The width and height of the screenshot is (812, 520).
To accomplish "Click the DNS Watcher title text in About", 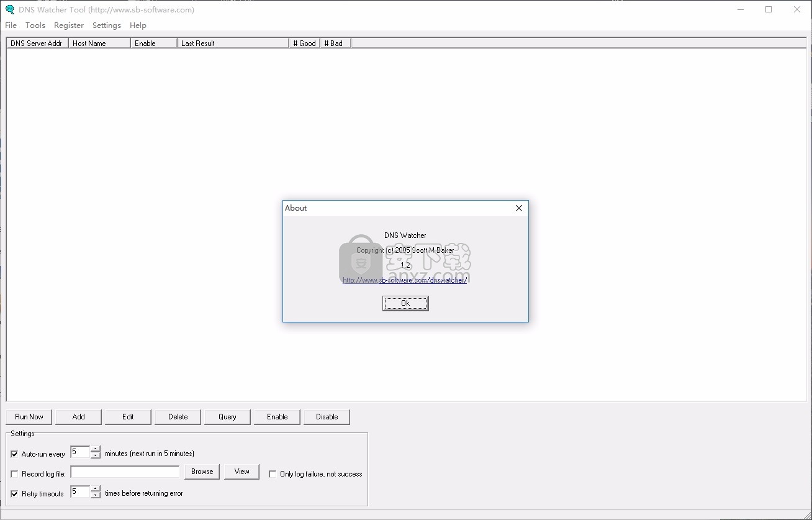I will 405,235.
